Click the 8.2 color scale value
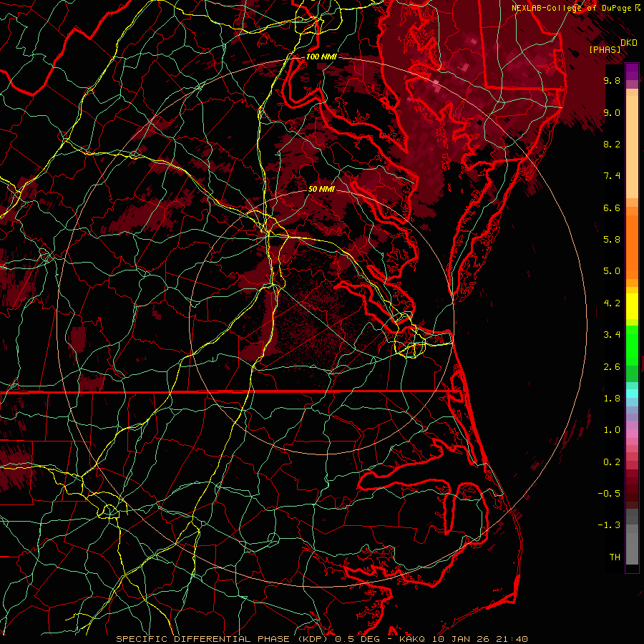 point(612,144)
